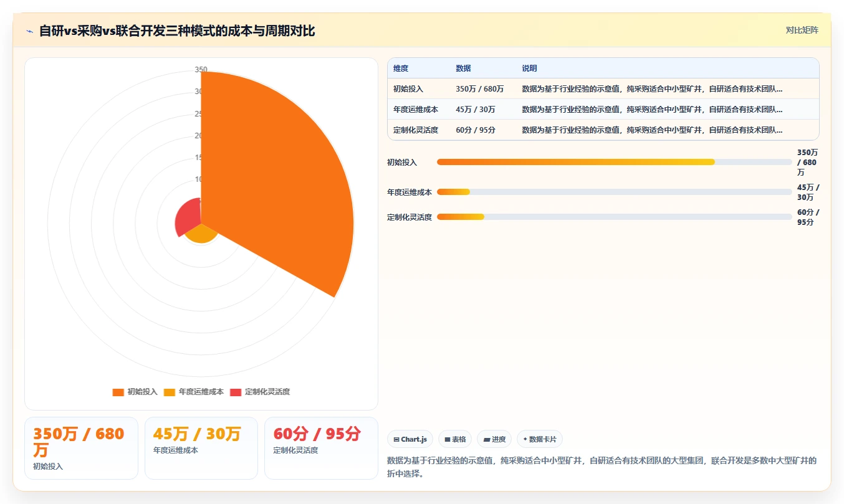Screen dimensions: 844x504
Task: Click the 年度运维成本 progress bar
Action: (x=615, y=192)
